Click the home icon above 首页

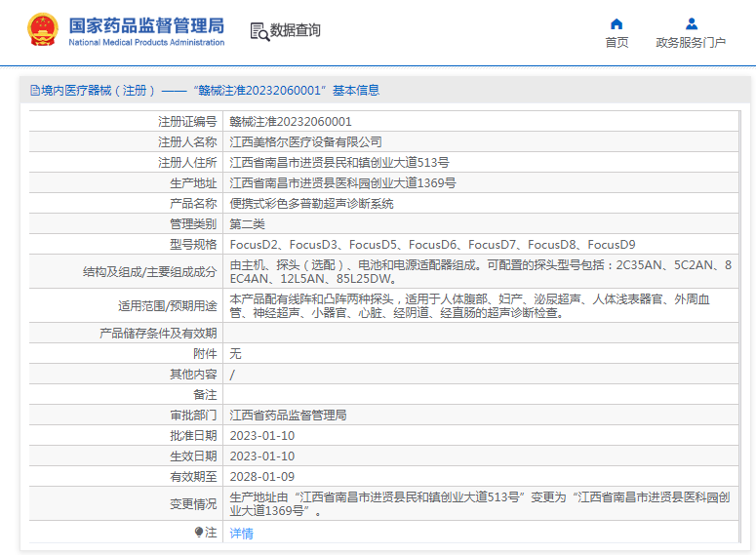[x=617, y=23]
